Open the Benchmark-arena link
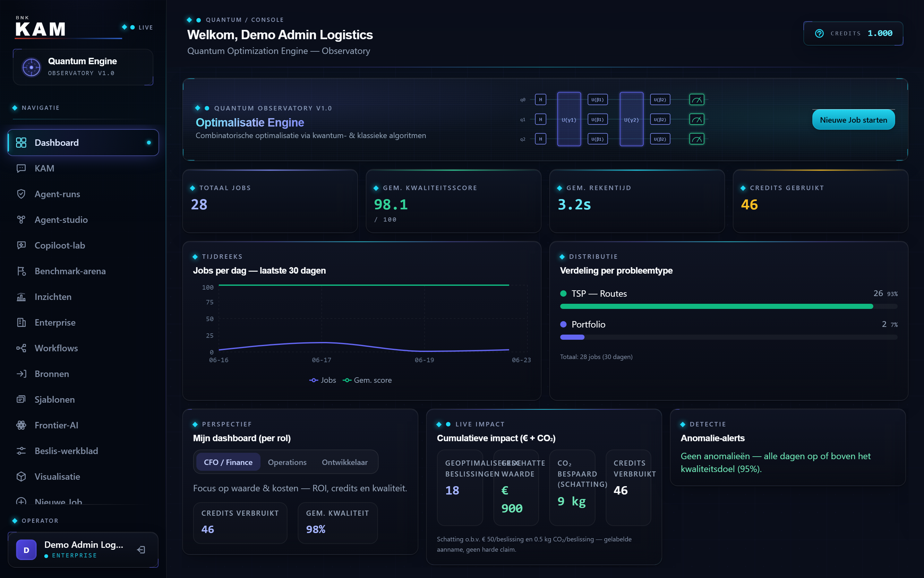 [x=83, y=271]
